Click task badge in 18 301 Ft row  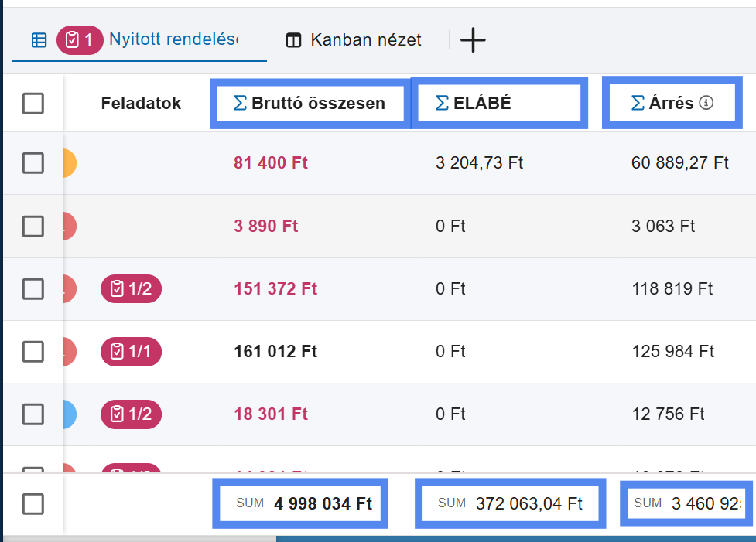coord(131,414)
